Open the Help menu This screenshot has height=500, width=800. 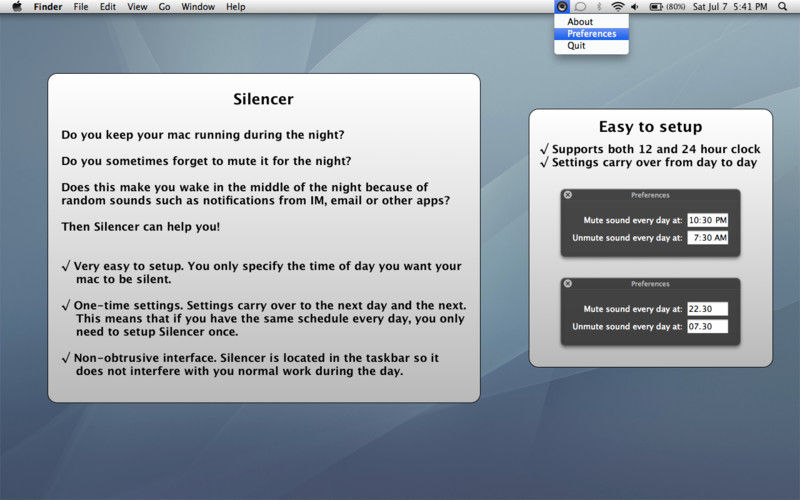point(236,7)
